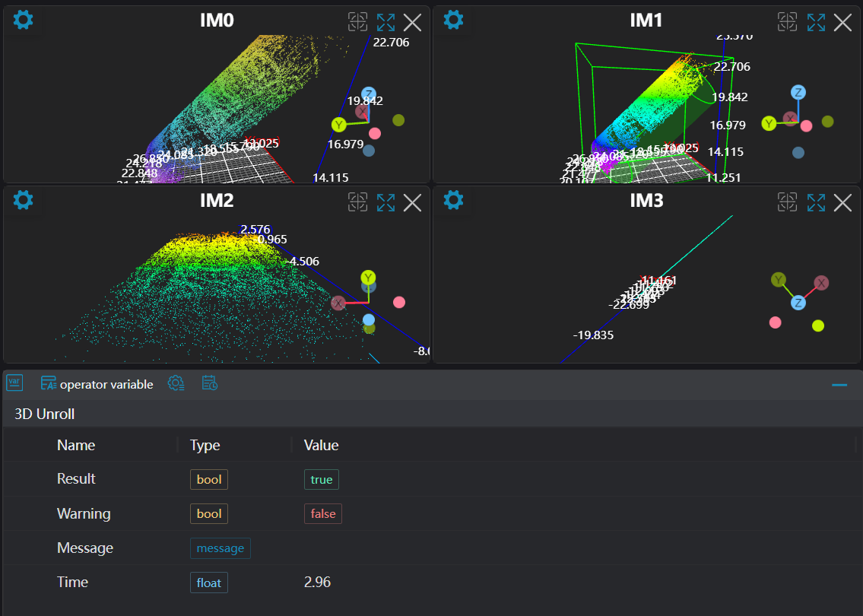Toggle the Result true value badge
Image resolution: width=863 pixels, height=616 pixels.
pos(322,479)
